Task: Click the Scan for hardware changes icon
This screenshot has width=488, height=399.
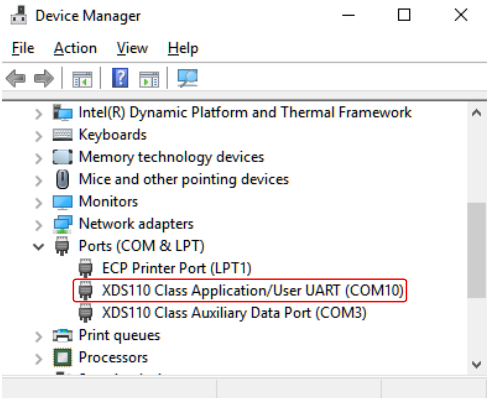Action: pyautogui.click(x=188, y=78)
